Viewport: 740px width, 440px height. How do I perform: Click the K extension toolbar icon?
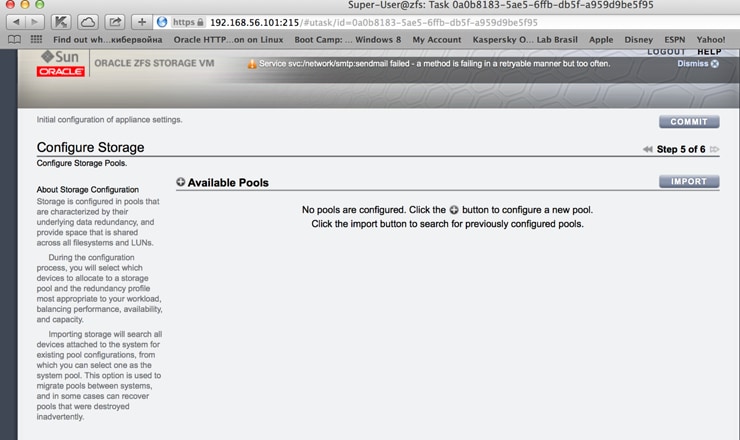click(x=61, y=22)
